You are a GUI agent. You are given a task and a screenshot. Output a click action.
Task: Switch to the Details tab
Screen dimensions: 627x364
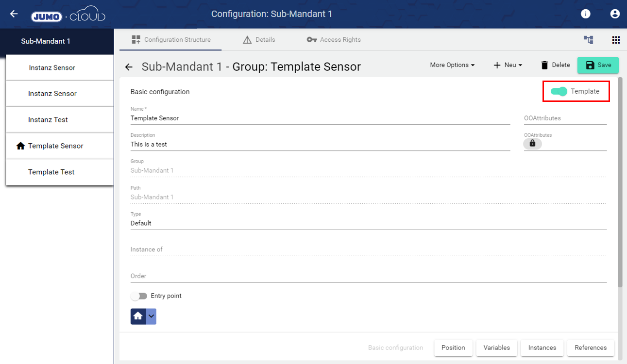point(259,40)
